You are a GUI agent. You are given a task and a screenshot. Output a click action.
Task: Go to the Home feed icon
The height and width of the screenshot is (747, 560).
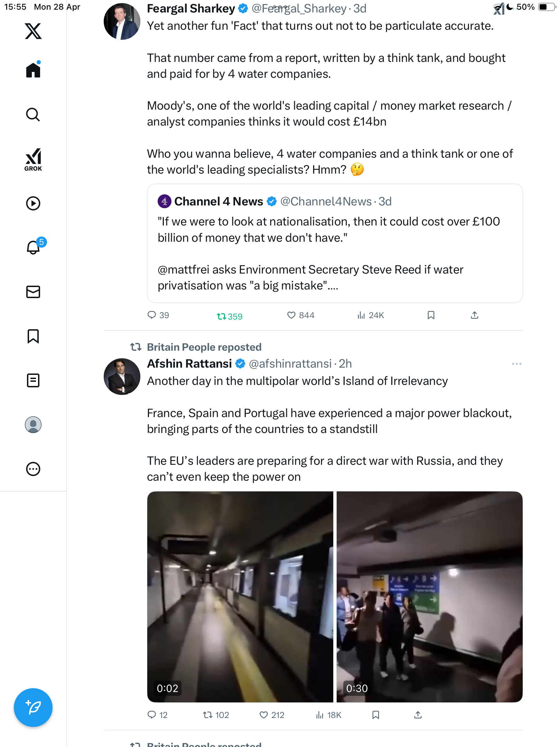pos(33,70)
